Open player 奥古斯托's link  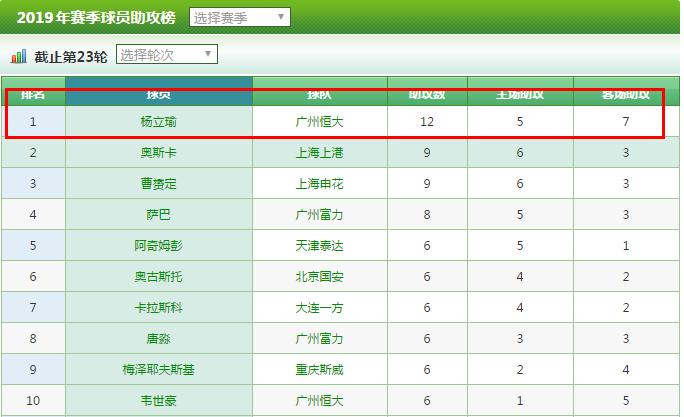tap(158, 277)
